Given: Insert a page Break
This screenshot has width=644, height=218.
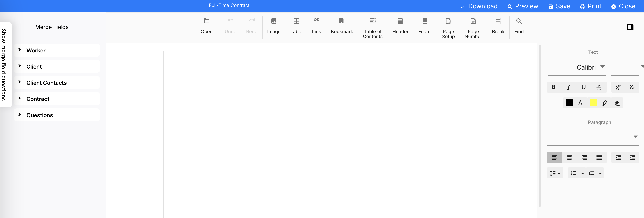Looking at the screenshot, I should (498, 26).
